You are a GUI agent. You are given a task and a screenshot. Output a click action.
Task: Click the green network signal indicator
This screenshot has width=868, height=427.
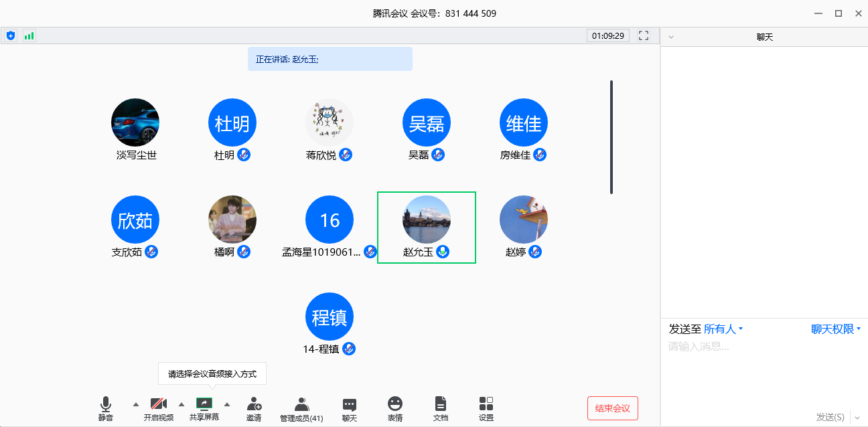tap(29, 35)
